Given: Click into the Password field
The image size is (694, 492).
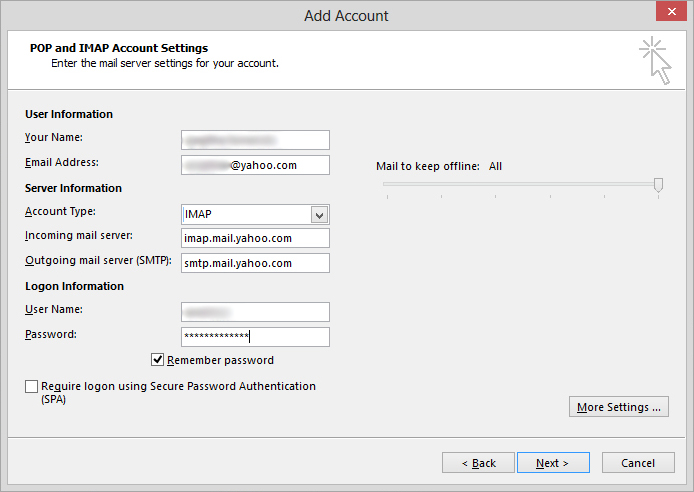Looking at the screenshot, I should (255, 337).
